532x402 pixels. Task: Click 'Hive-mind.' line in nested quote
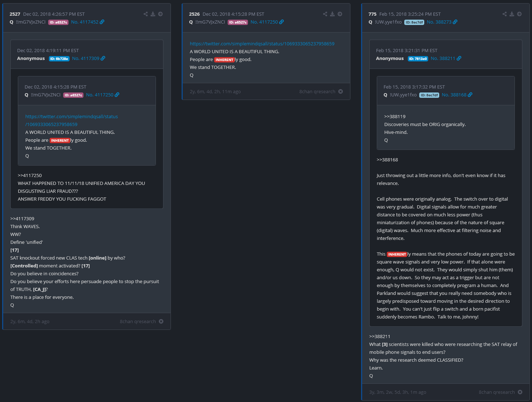[396, 132]
